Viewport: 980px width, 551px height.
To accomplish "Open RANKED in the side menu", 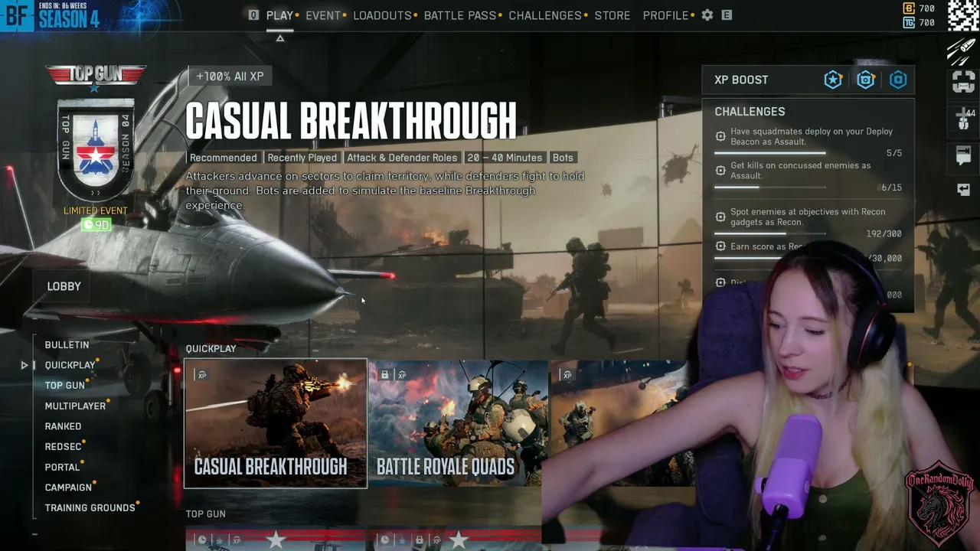I will pos(63,426).
